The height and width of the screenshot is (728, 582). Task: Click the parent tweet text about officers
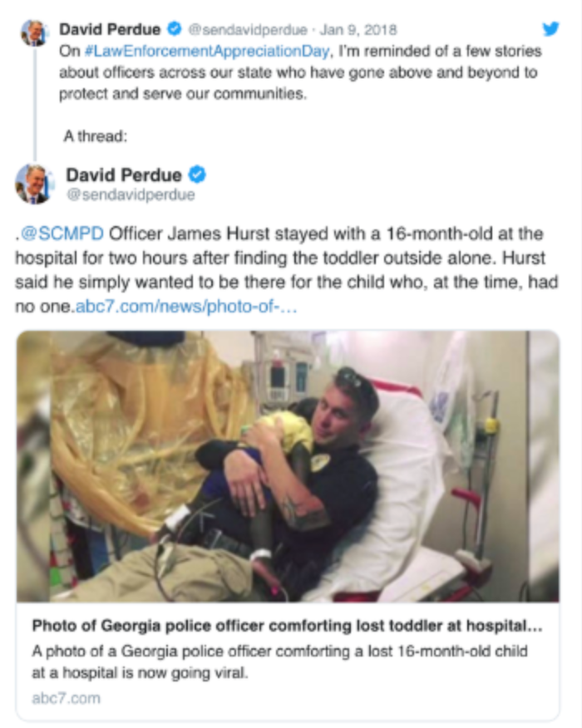tap(300, 72)
